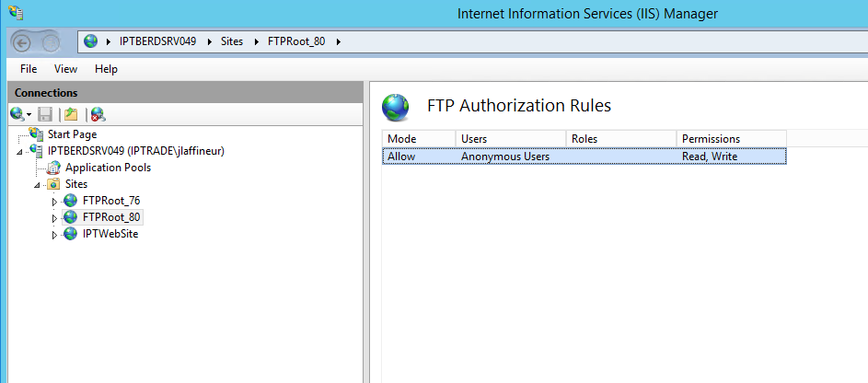The width and height of the screenshot is (868, 383).
Task: Click the arrow before IPTBERDSRV049 in breadcrumb
Action: click(x=108, y=41)
